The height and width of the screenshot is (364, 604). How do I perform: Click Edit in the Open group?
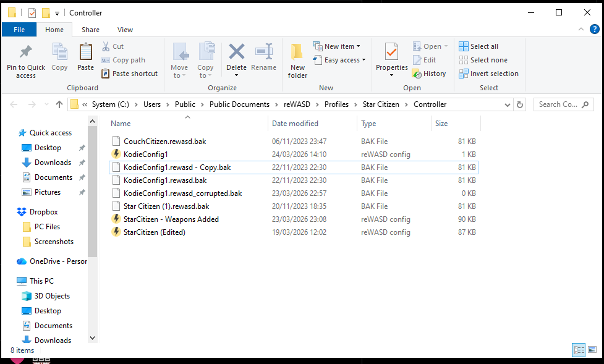pyautogui.click(x=425, y=60)
